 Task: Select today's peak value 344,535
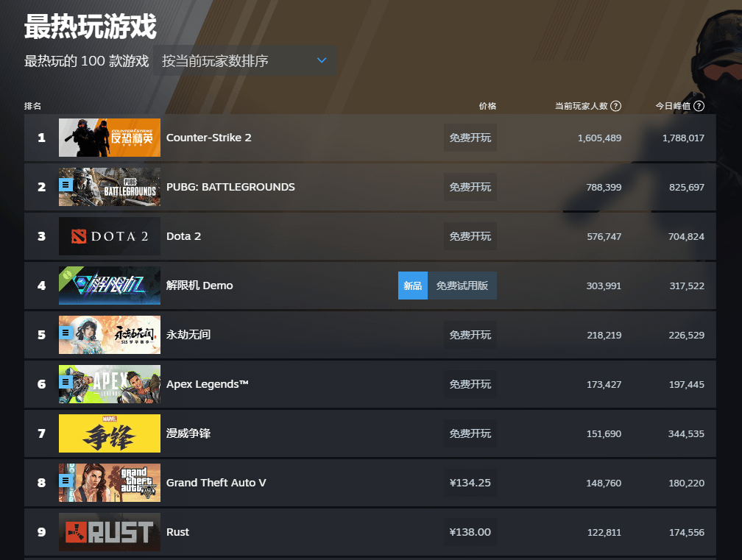click(x=686, y=433)
